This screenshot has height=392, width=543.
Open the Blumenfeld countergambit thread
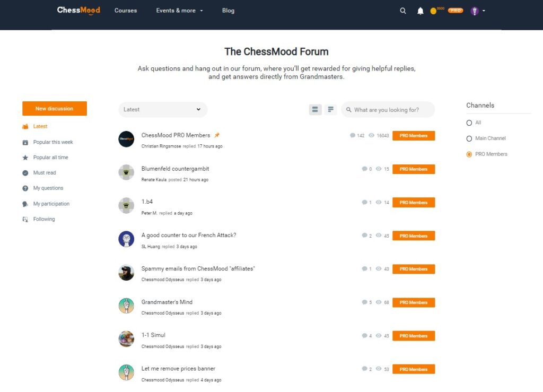(175, 169)
